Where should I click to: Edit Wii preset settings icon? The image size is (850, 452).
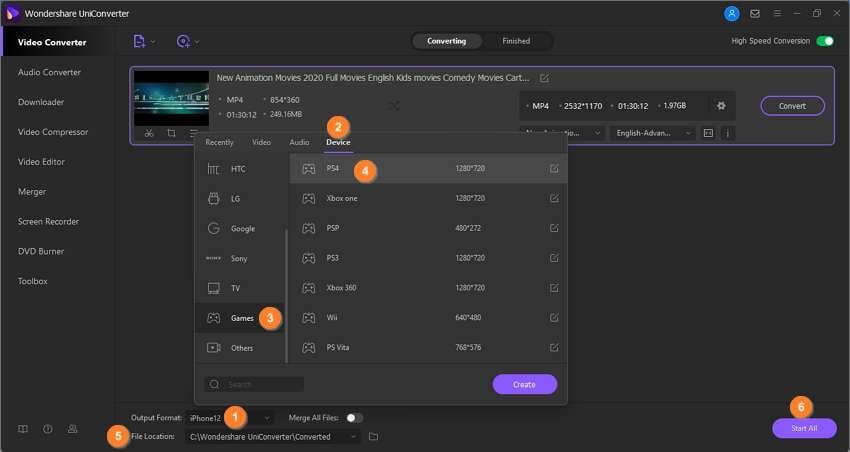click(554, 318)
